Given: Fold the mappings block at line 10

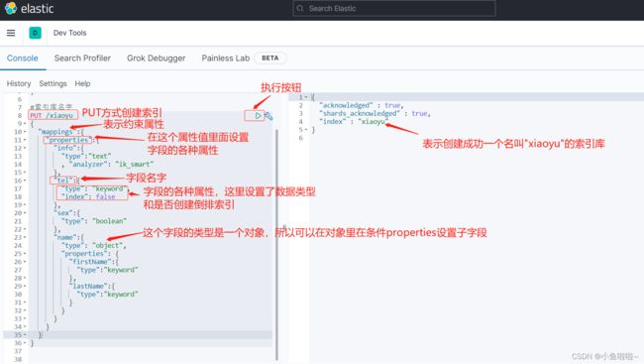Looking at the screenshot, I should click(x=25, y=132).
